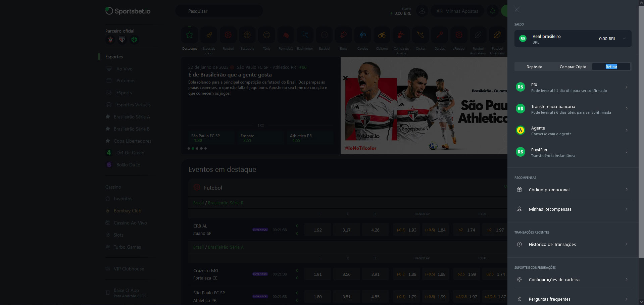
Task: Select the Retirar tab
Action: point(611,67)
